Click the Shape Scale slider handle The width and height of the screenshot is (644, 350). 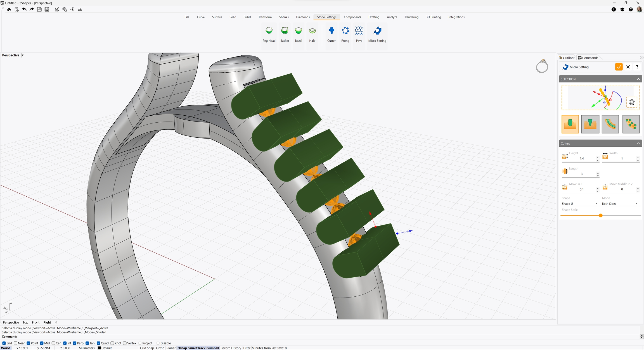[600, 215]
